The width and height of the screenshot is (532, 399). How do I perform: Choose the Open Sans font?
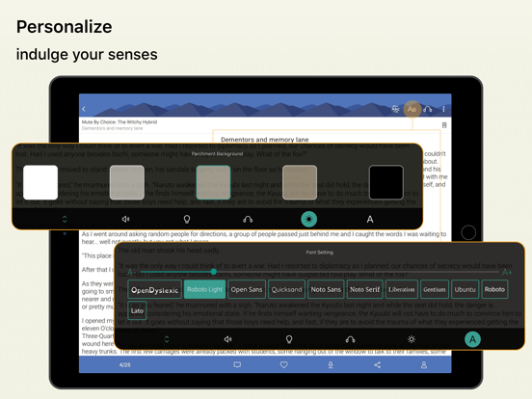pos(247,289)
